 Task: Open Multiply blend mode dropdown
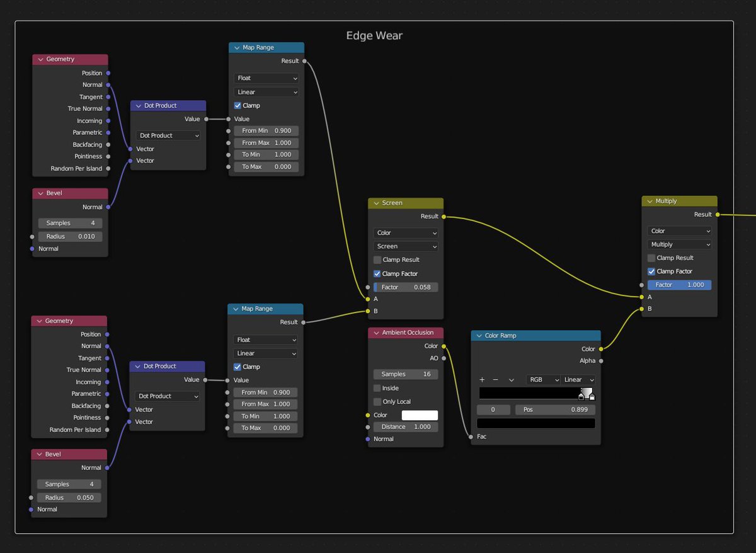pos(680,244)
